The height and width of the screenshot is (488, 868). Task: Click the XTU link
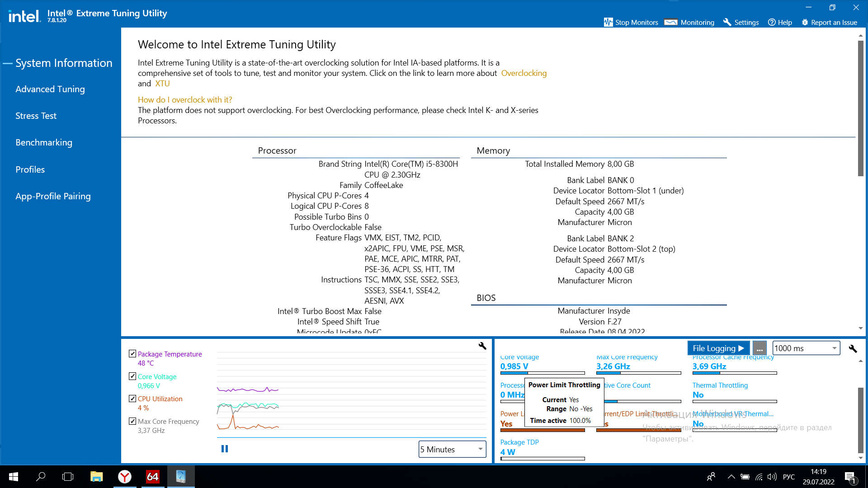162,84
